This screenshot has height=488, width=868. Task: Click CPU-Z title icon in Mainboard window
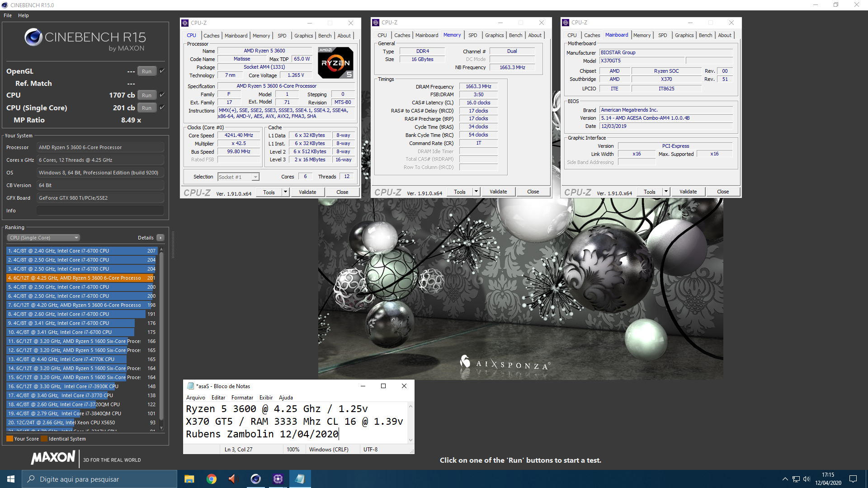(x=566, y=23)
